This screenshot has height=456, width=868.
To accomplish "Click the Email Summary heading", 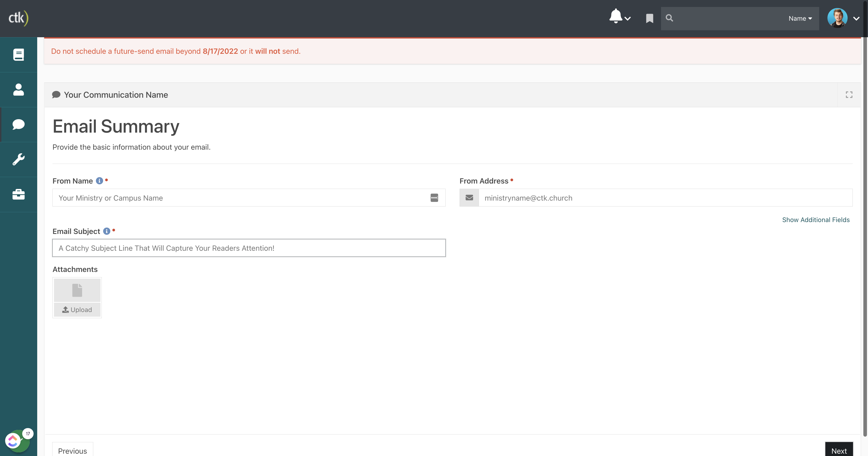I will pyautogui.click(x=116, y=126).
